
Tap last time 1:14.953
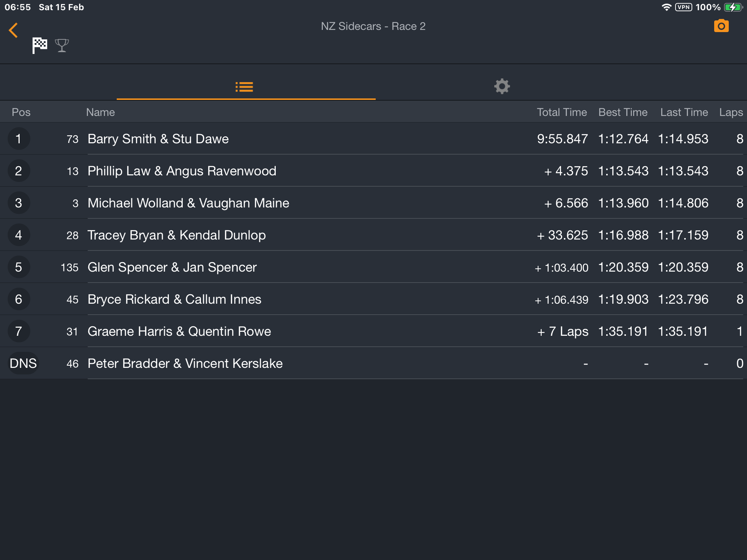pyautogui.click(x=683, y=139)
